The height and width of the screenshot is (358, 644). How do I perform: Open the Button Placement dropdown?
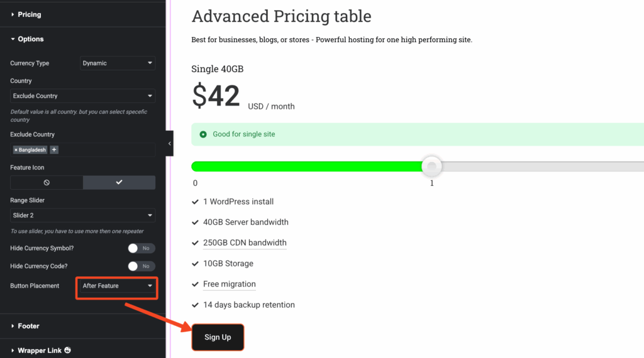point(118,286)
